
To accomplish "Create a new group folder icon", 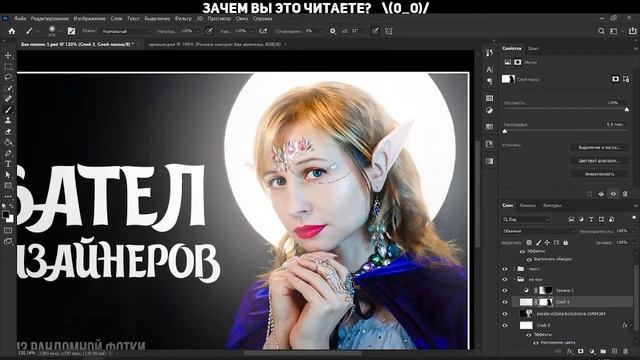I will 603,351.
